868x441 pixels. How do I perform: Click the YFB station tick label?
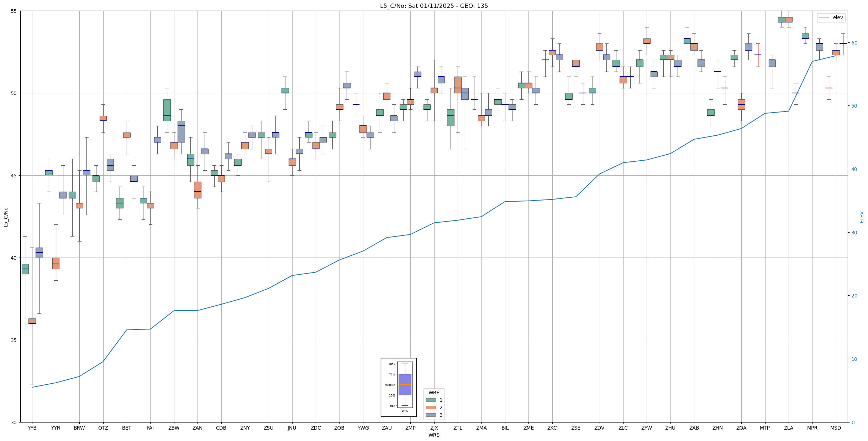(x=32, y=428)
